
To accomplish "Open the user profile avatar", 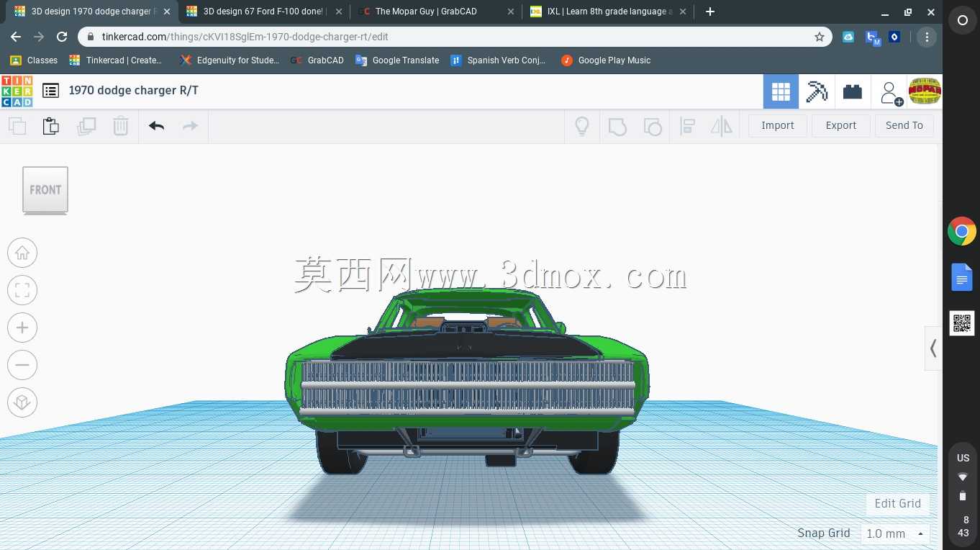I will click(925, 91).
